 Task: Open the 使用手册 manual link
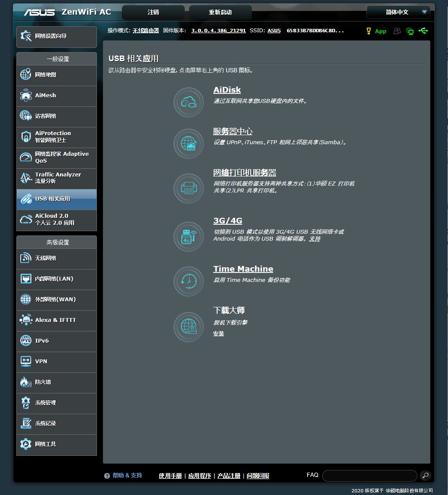170,476
